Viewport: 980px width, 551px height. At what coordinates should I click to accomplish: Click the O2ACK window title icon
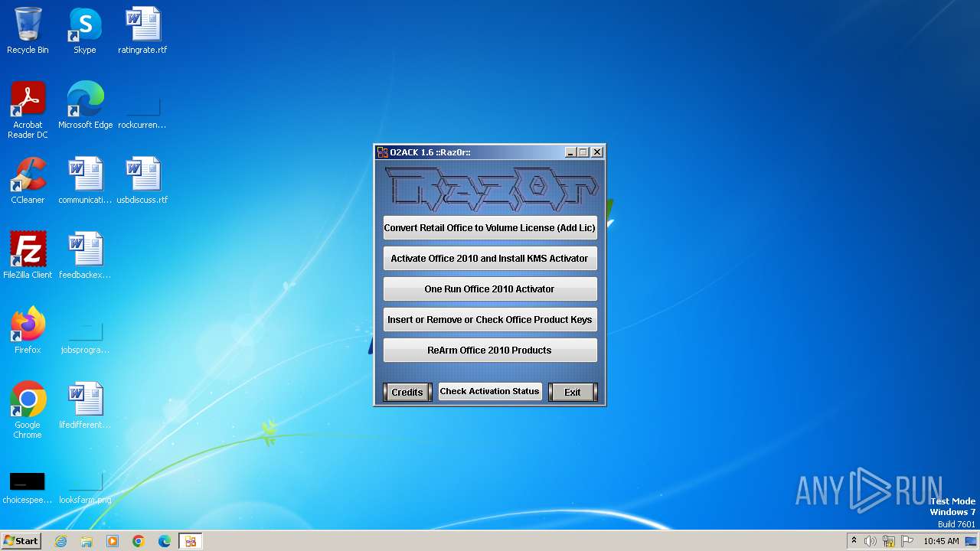[382, 152]
